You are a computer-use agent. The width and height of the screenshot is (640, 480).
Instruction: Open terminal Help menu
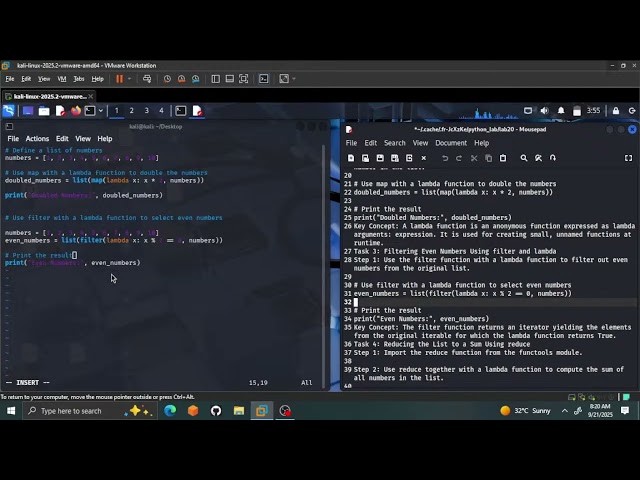(105, 139)
